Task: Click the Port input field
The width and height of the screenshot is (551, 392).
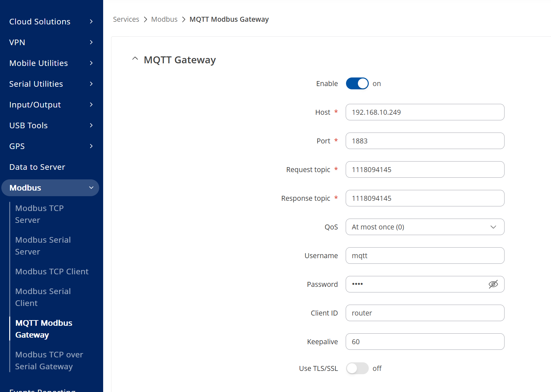Action: click(425, 141)
